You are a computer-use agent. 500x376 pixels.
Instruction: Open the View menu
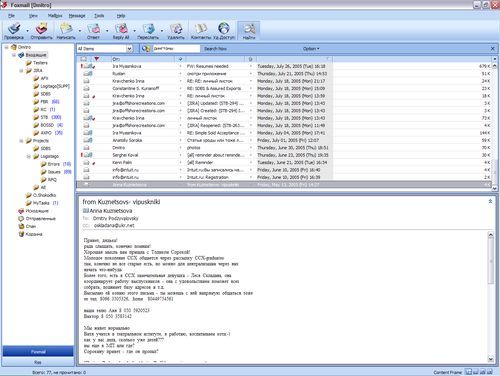(x=33, y=16)
